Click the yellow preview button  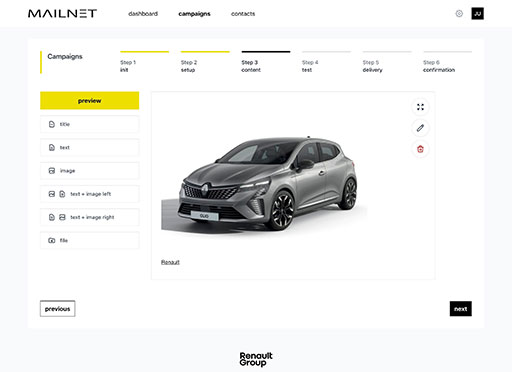[90, 101]
